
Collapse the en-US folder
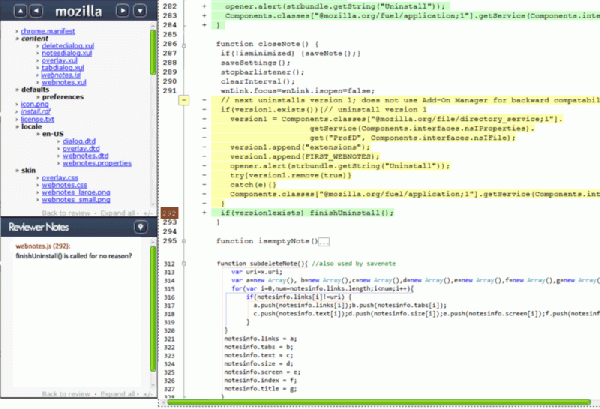(x=52, y=134)
